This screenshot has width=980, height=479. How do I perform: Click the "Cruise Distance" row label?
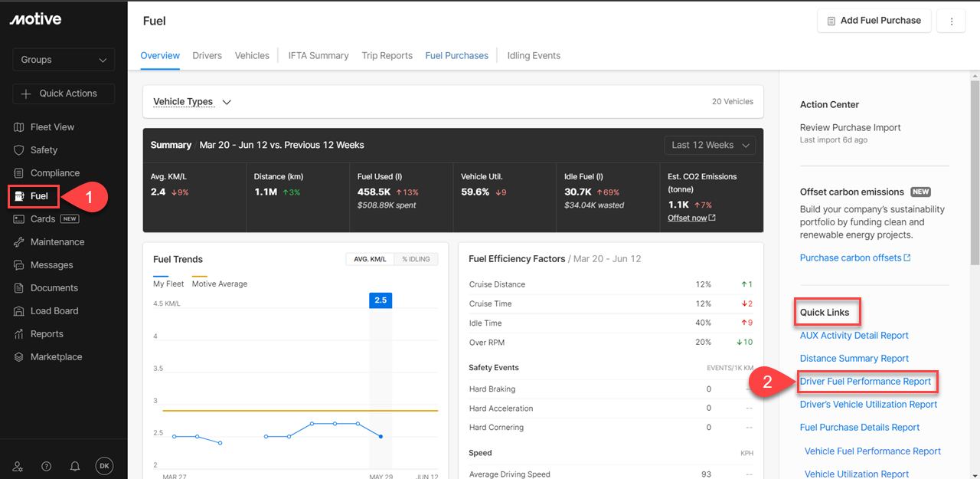click(497, 284)
